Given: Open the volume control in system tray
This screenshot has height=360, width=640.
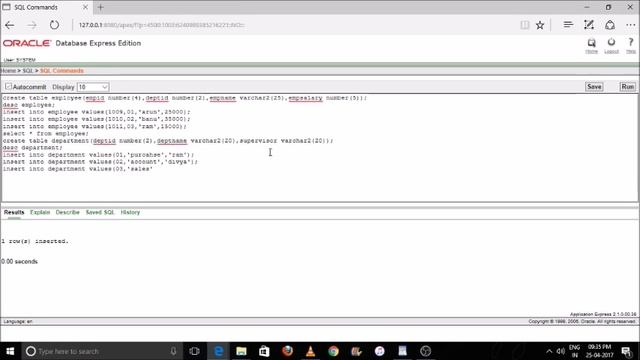Looking at the screenshot, I should pyautogui.click(x=561, y=351).
